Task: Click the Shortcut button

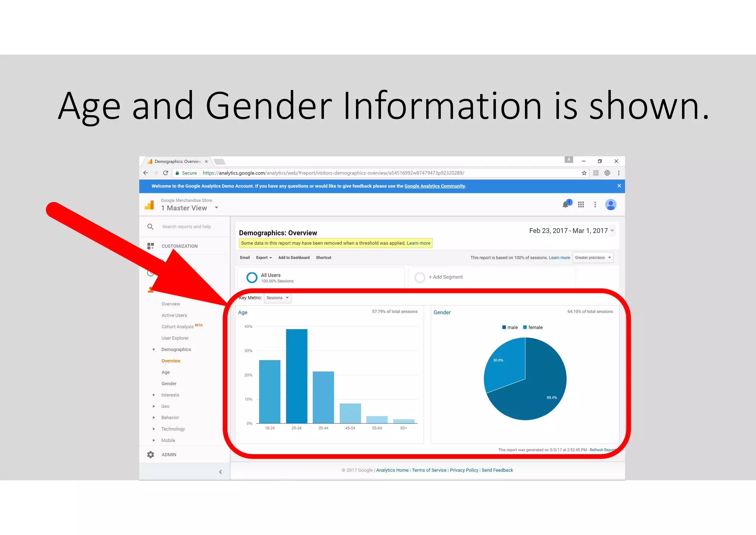Action: point(323,258)
